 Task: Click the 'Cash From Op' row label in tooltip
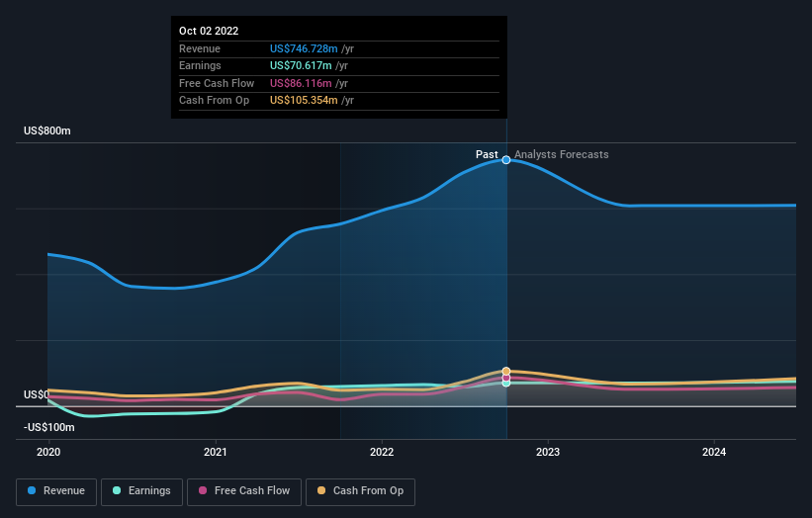point(214,101)
